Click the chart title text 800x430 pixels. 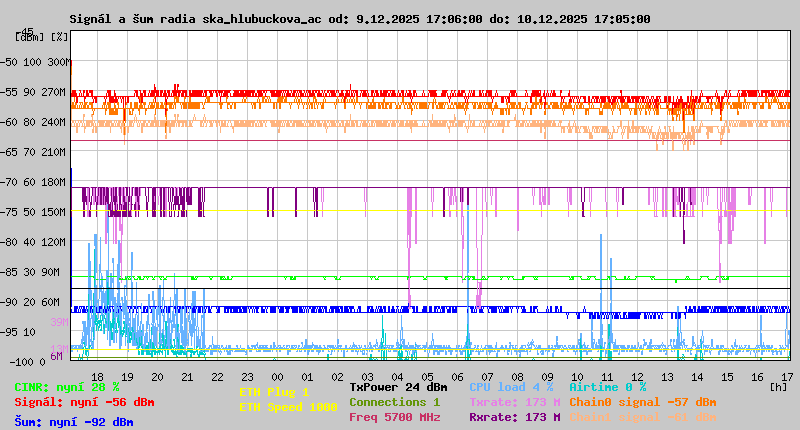coord(360,19)
